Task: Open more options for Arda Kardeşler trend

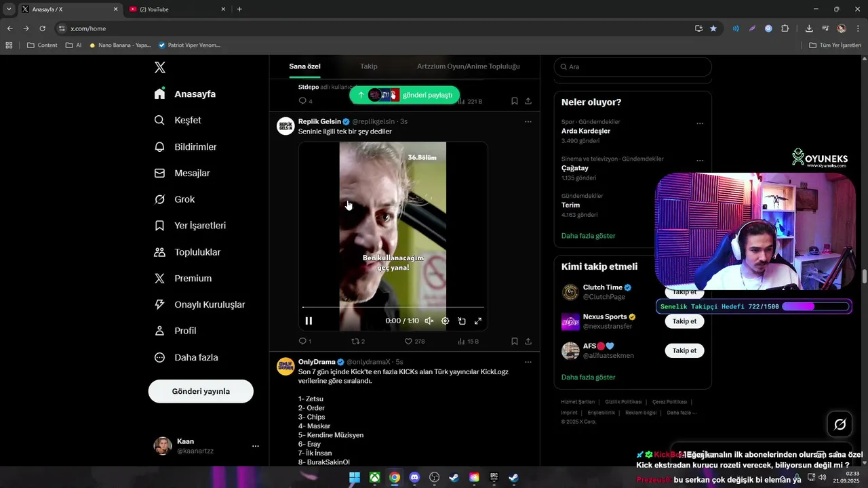Action: tap(700, 123)
